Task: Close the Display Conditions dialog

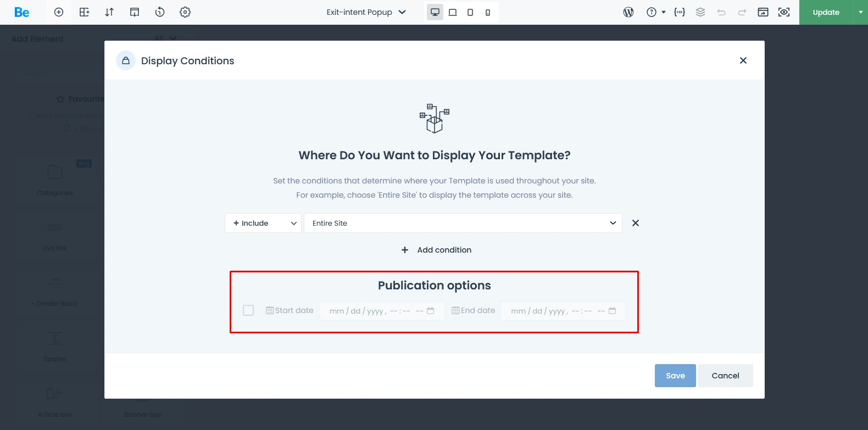Action: tap(743, 60)
